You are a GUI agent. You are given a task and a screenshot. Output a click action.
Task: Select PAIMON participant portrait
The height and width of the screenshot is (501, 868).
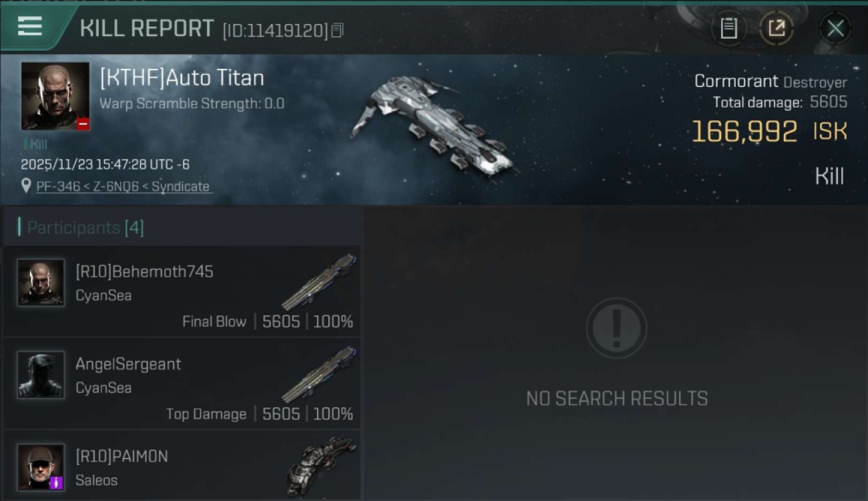point(41,467)
